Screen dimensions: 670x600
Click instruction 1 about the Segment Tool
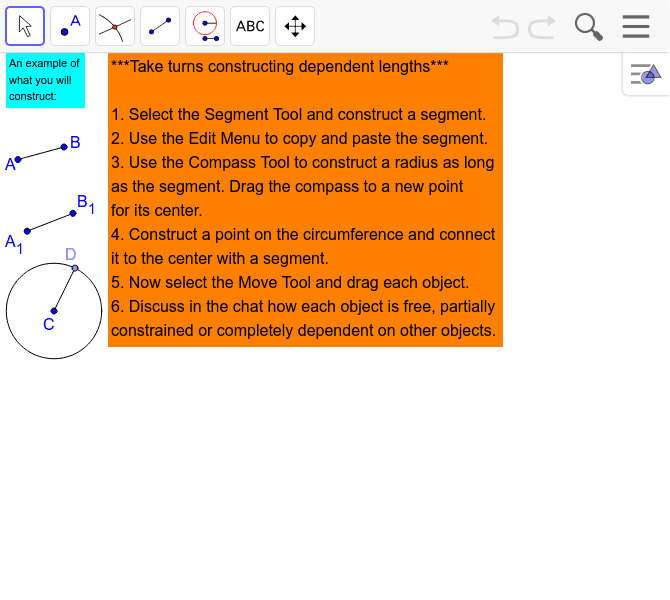[x=299, y=115]
